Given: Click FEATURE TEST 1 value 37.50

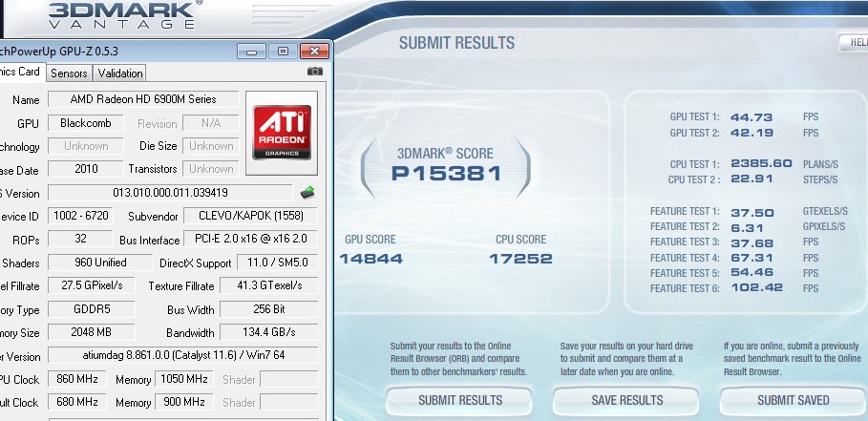Looking at the screenshot, I should tap(752, 213).
